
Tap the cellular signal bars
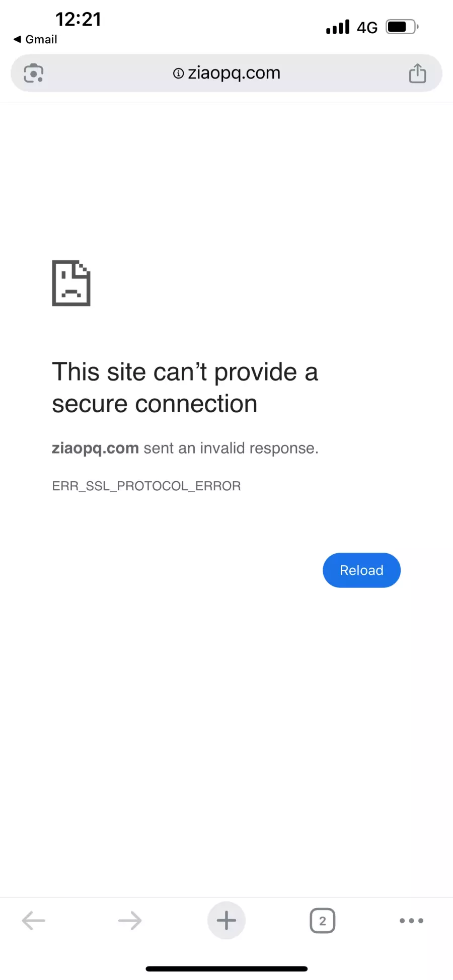pyautogui.click(x=338, y=27)
